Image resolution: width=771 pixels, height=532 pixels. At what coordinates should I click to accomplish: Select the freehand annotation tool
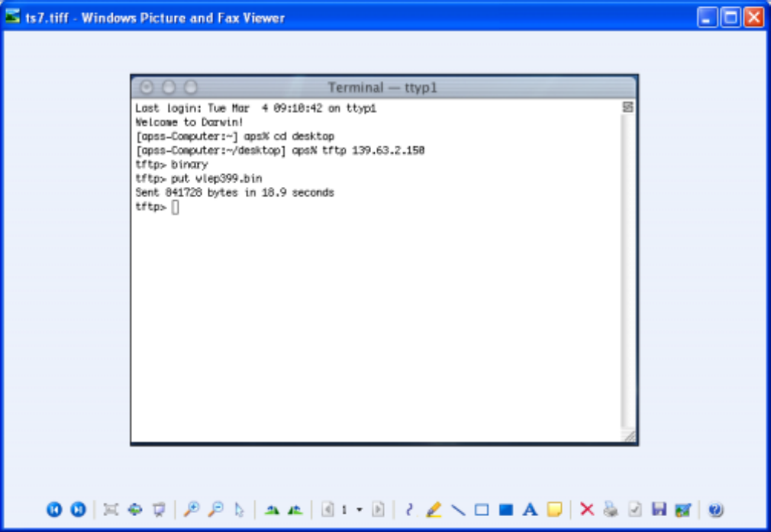(410, 509)
